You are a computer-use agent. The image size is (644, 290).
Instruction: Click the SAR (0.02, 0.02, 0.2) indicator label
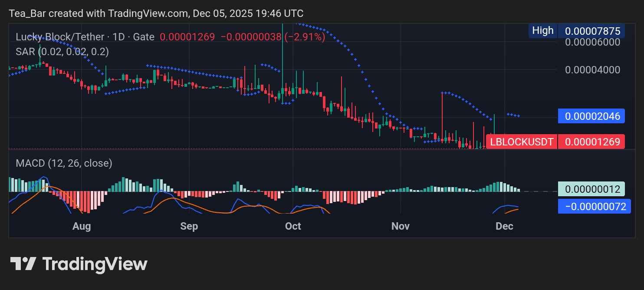pos(62,52)
